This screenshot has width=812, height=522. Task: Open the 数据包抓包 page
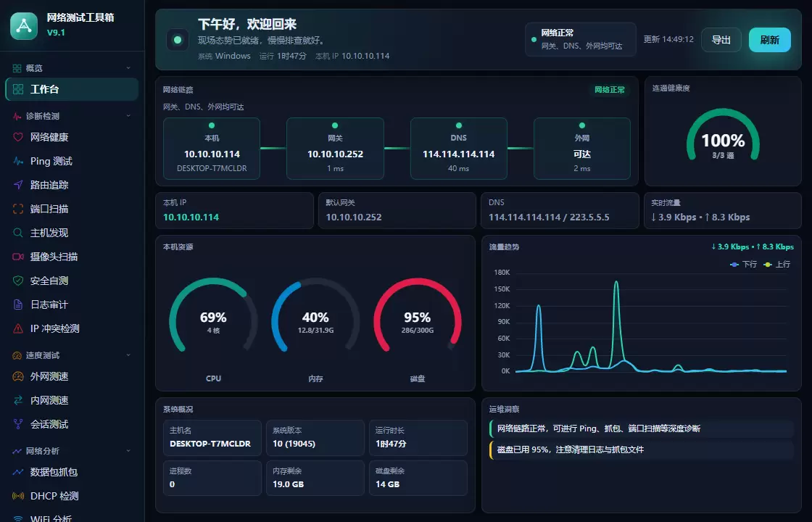[x=72, y=472]
